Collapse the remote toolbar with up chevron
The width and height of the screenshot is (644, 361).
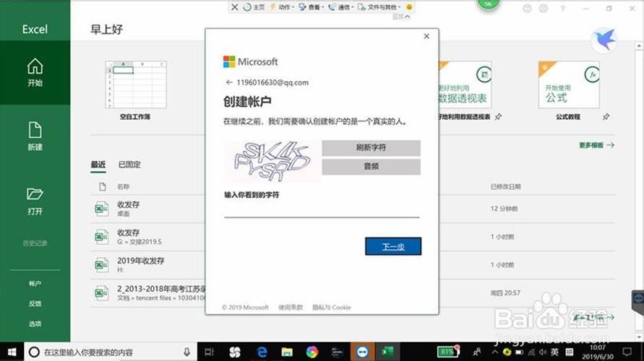408,17
